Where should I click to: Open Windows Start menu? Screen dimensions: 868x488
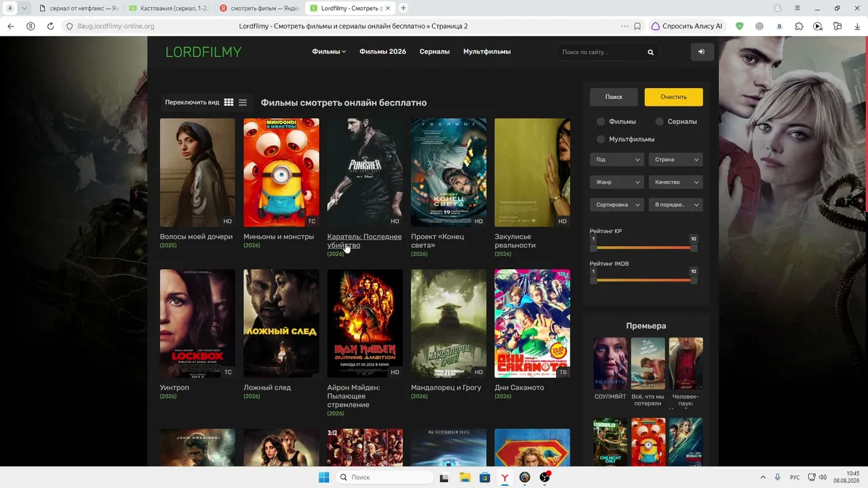[324, 477]
